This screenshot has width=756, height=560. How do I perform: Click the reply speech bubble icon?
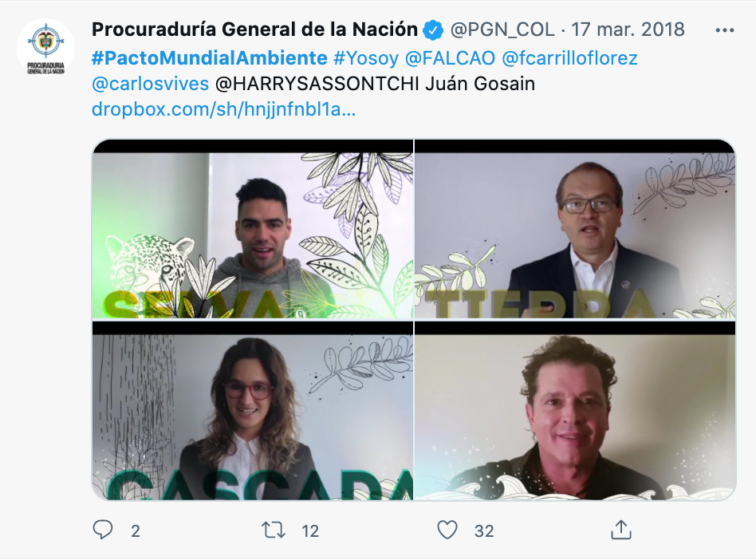pos(103,530)
